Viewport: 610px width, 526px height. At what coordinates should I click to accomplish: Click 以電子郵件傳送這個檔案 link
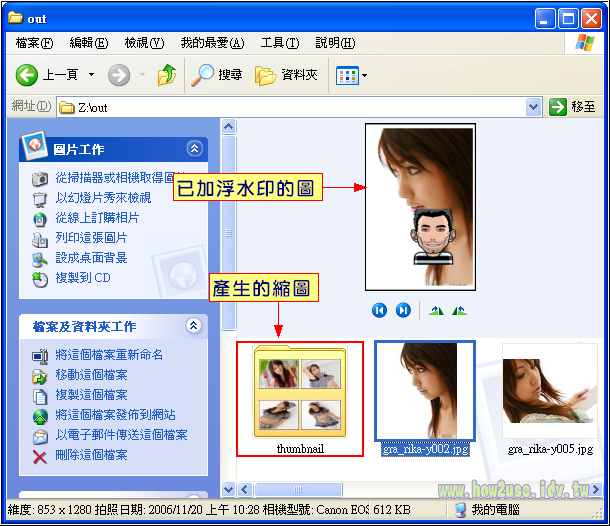pyautogui.click(x=121, y=435)
